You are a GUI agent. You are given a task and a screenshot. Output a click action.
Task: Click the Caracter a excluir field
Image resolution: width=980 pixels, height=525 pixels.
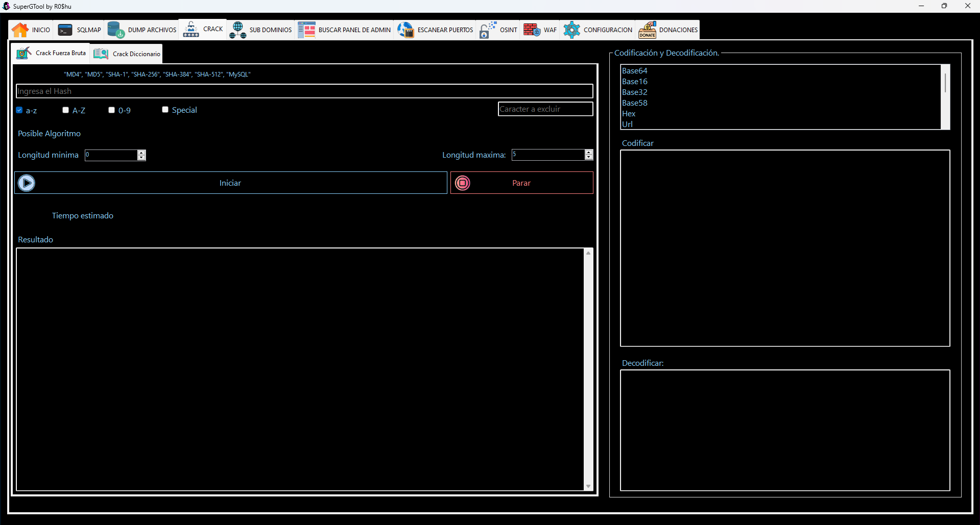click(x=545, y=109)
